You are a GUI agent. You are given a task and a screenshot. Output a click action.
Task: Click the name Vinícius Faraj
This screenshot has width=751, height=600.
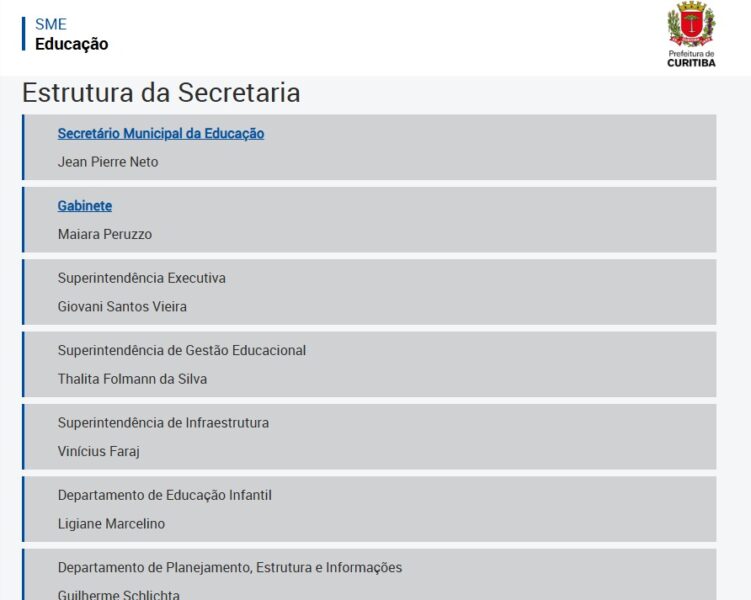point(99,451)
